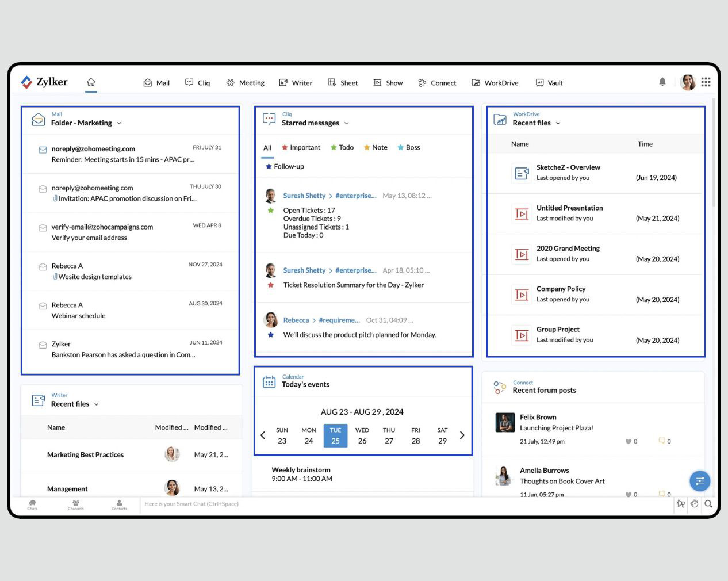The width and height of the screenshot is (728, 581).
Task: Open the Writer app
Action: [x=296, y=83]
